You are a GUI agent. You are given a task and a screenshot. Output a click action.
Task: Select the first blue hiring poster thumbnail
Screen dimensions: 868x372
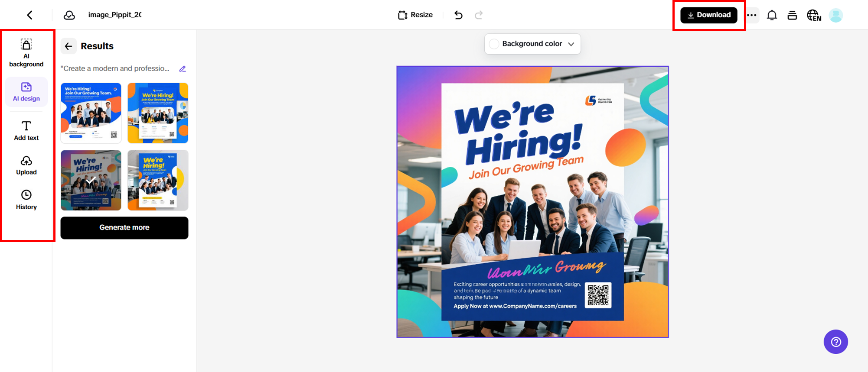point(91,113)
